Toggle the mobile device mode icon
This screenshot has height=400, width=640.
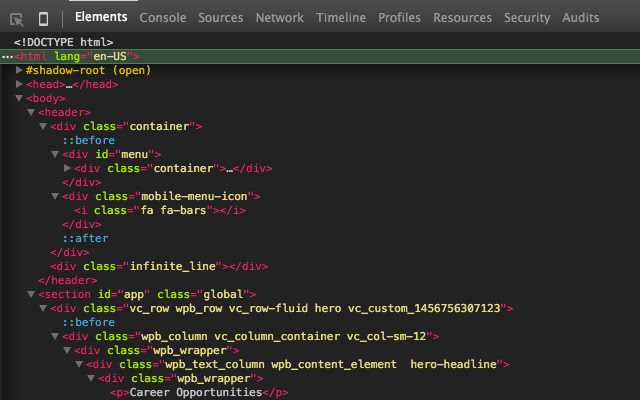pos(43,18)
